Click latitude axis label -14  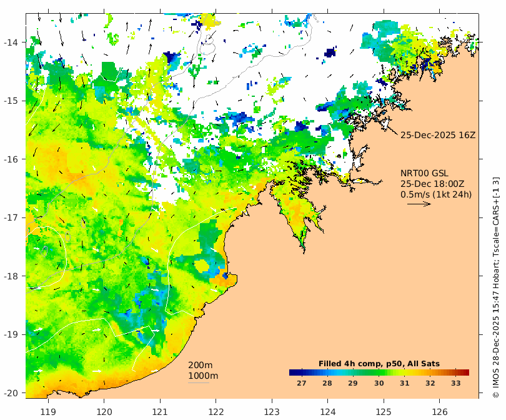pyautogui.click(x=11, y=42)
